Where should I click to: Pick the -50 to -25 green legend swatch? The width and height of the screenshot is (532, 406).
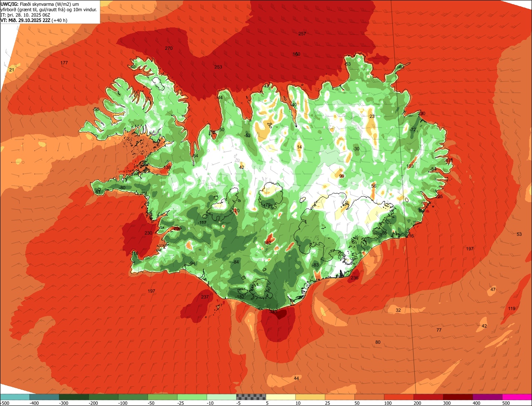[162, 397]
